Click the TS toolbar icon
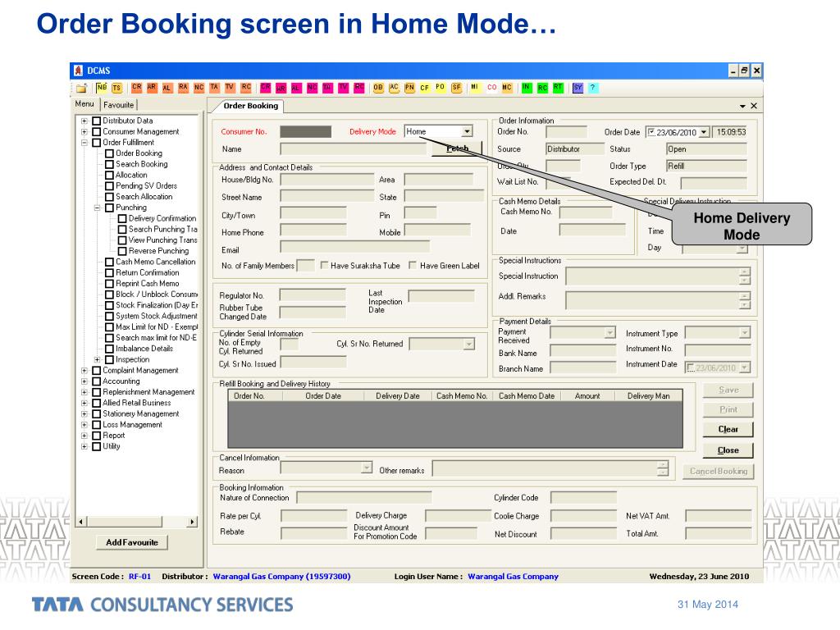Screen dimensions: 840x630 coord(116,88)
